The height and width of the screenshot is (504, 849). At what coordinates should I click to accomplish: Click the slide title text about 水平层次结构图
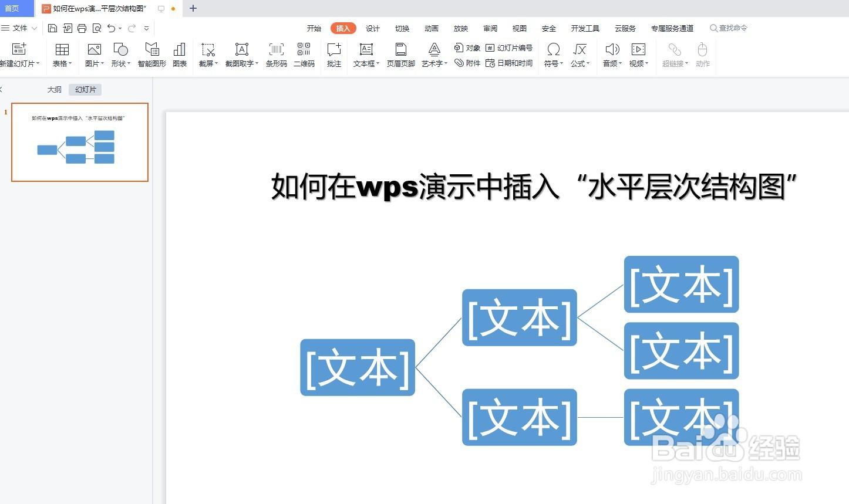533,187
